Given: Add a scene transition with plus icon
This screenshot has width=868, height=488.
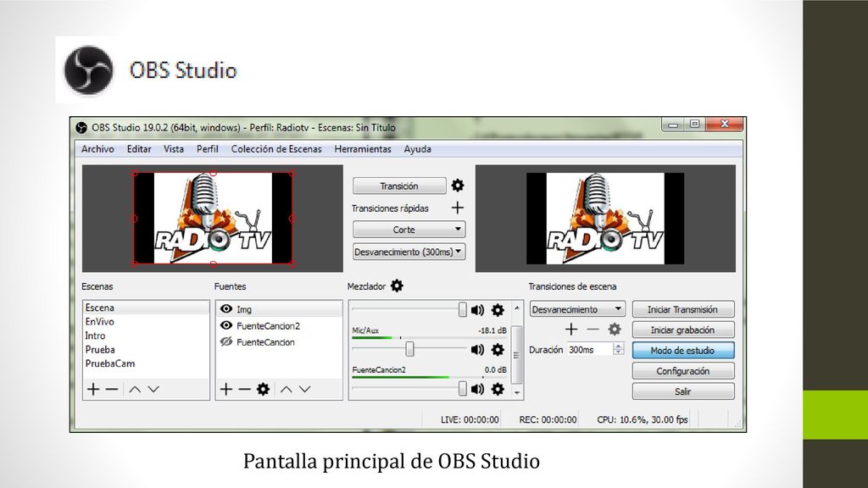Looking at the screenshot, I should point(571,330).
